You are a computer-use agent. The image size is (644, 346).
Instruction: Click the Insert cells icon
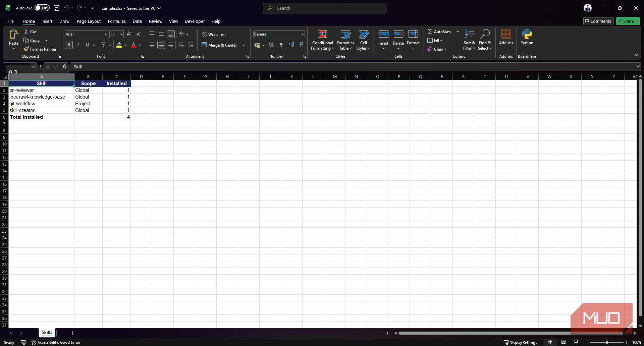(383, 34)
